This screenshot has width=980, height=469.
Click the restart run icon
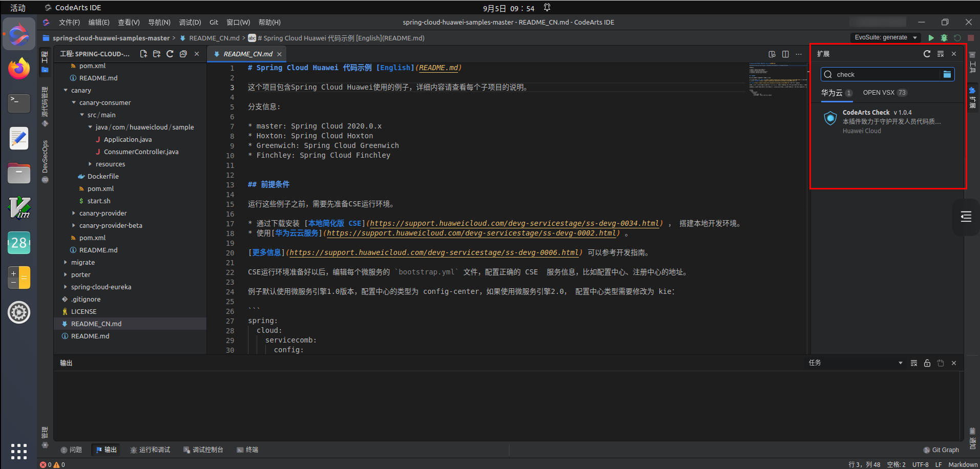[957, 38]
